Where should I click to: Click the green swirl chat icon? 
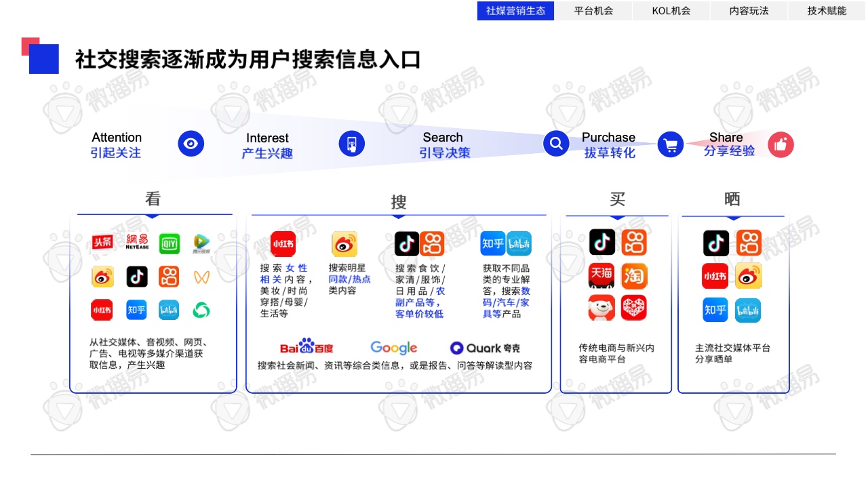click(201, 310)
